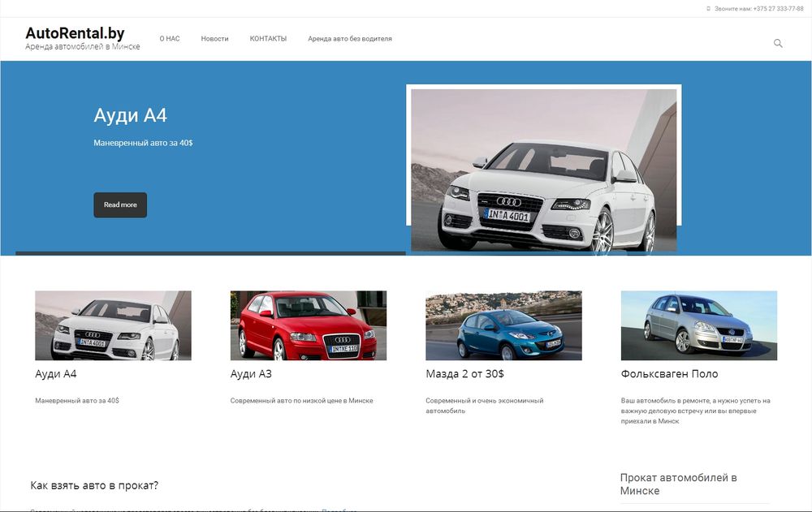Click the Мазда 2 от 30$ title

(464, 374)
